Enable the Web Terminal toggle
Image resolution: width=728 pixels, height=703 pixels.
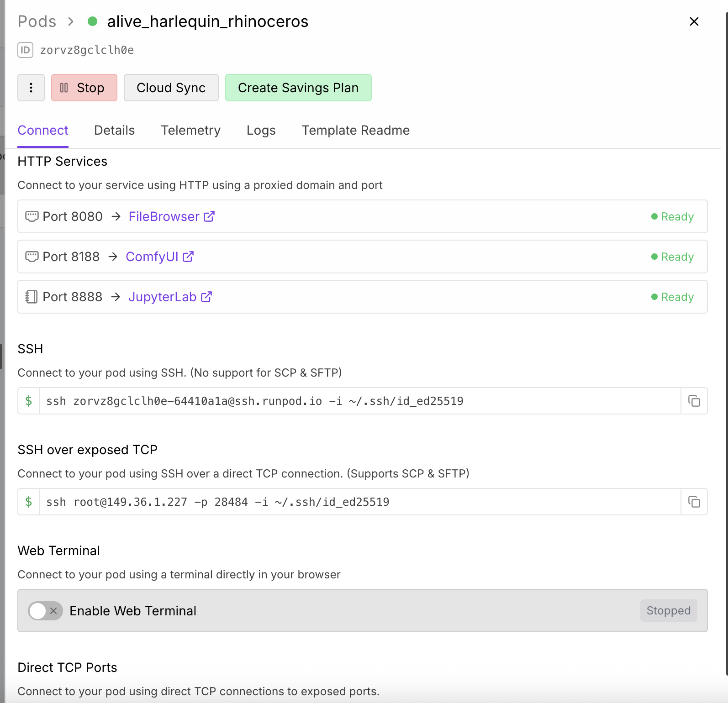(45, 611)
